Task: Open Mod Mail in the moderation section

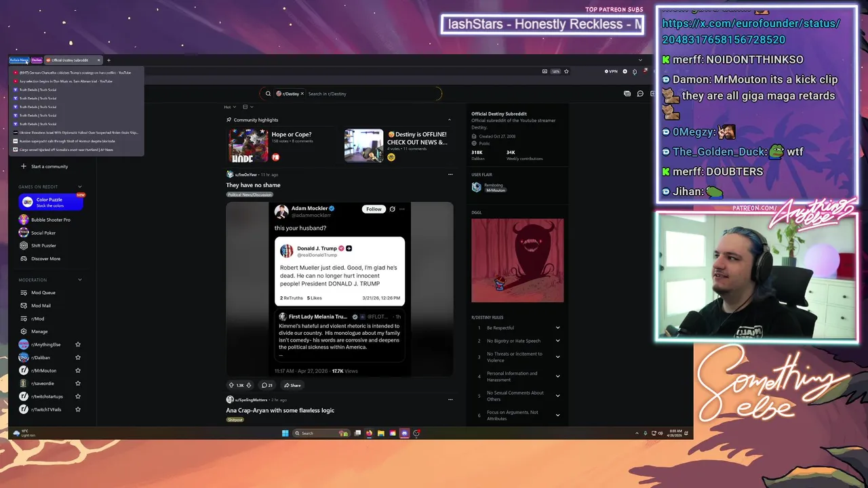Action: click(x=41, y=306)
